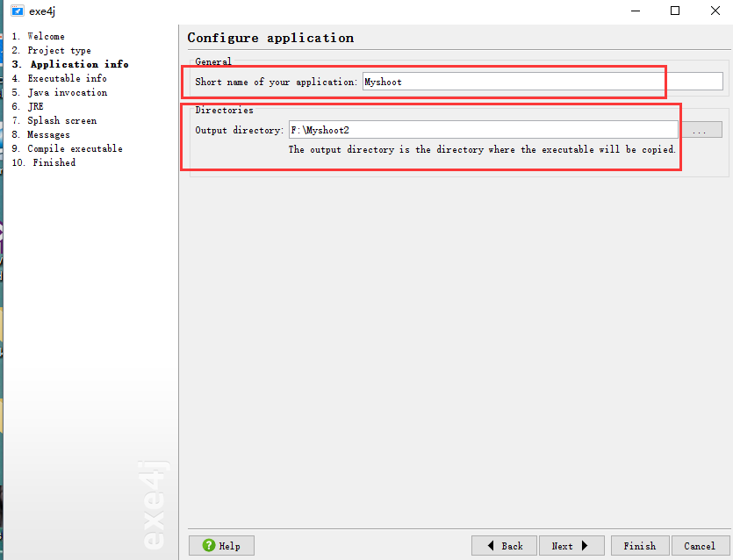733x560 pixels.
Task: Maximize the exe4j window
Action: pyautogui.click(x=675, y=11)
